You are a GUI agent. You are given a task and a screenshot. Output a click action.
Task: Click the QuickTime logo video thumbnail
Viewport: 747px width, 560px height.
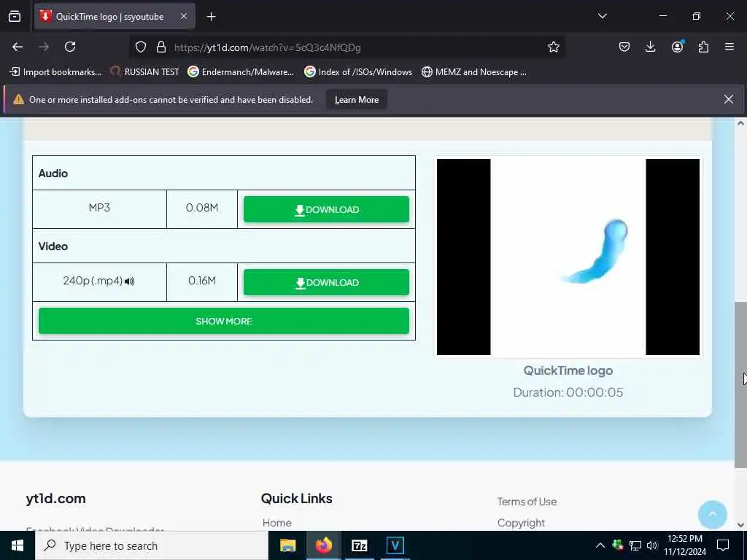pyautogui.click(x=568, y=257)
